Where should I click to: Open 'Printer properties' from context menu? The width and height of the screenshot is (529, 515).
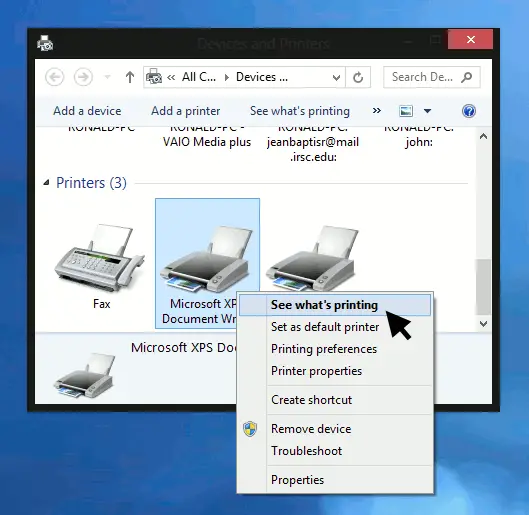pos(335,371)
